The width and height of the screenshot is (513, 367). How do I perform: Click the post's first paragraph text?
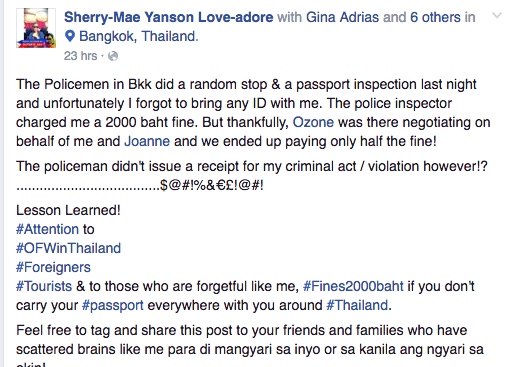tap(253, 113)
